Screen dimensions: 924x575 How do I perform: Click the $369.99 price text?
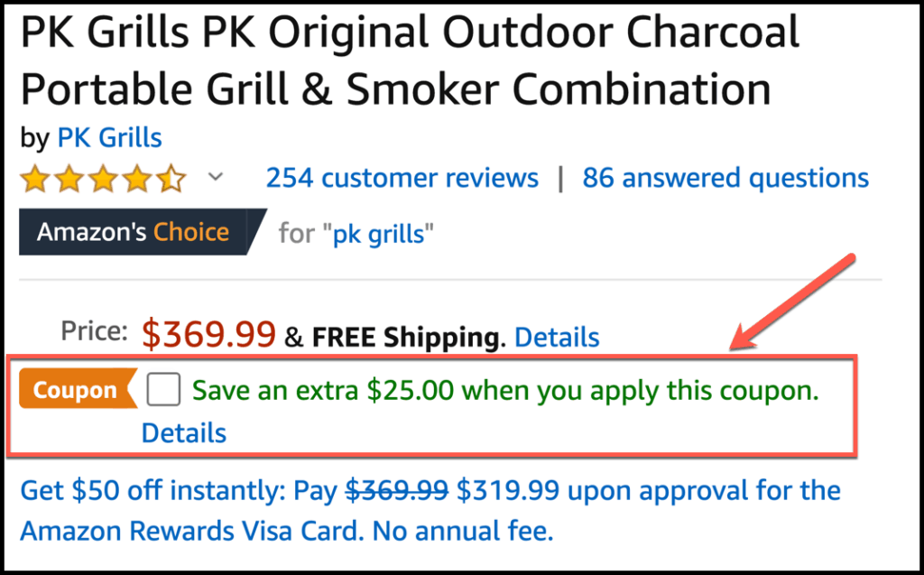[207, 334]
